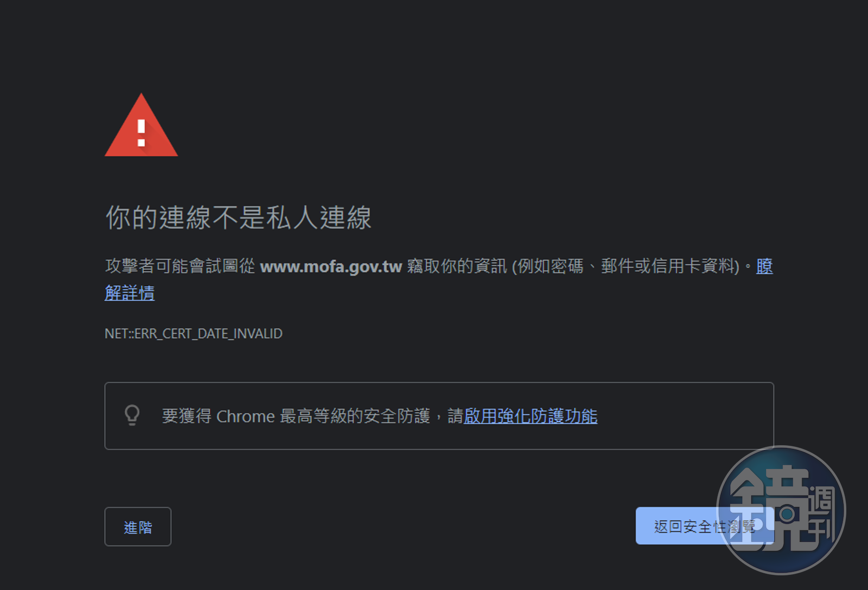The width and height of the screenshot is (868, 590).
Task: Expand advanced details with the 進階 button
Action: [x=138, y=527]
